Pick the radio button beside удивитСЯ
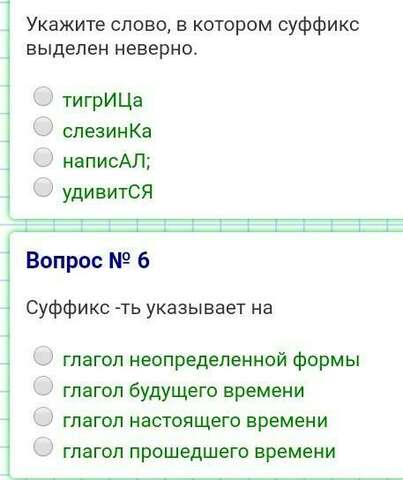The image size is (403, 480). coord(43,187)
